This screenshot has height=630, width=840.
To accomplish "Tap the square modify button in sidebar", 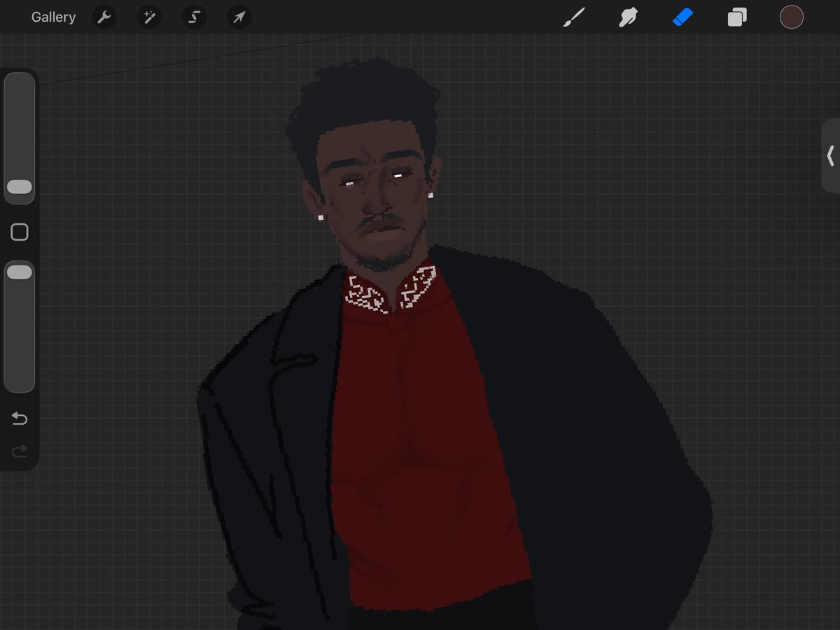I will pos(20,232).
